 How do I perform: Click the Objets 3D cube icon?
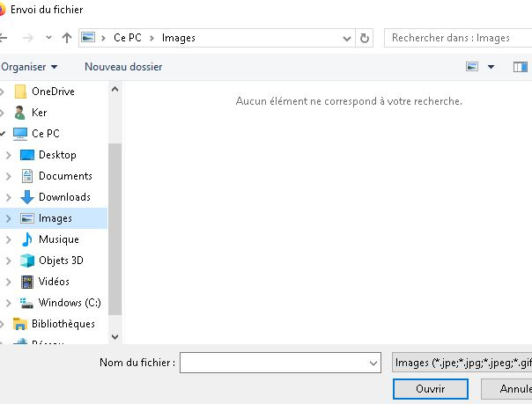27,261
